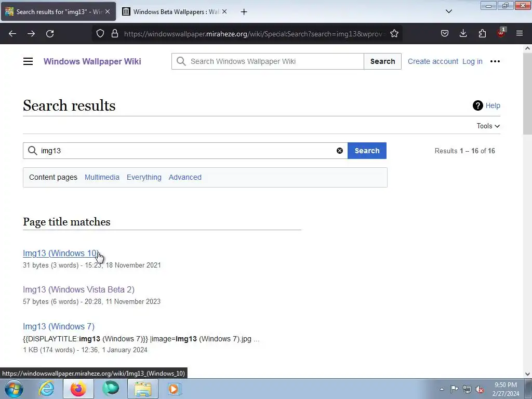
Task: Bookmark this page with the star
Action: coord(394,34)
